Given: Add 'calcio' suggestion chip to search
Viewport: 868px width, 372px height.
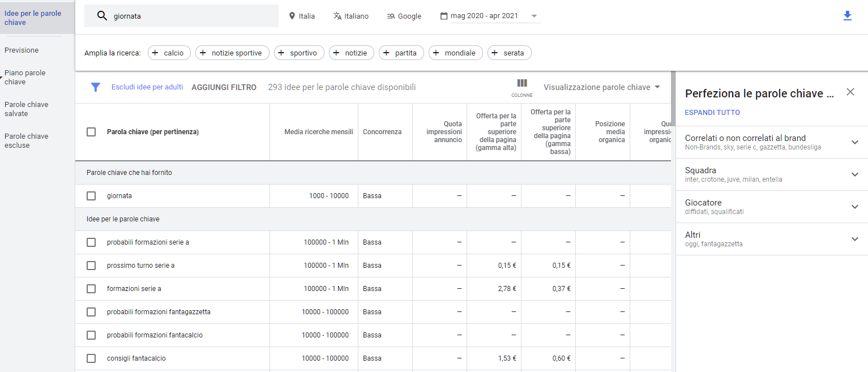Looking at the screenshot, I should (169, 53).
